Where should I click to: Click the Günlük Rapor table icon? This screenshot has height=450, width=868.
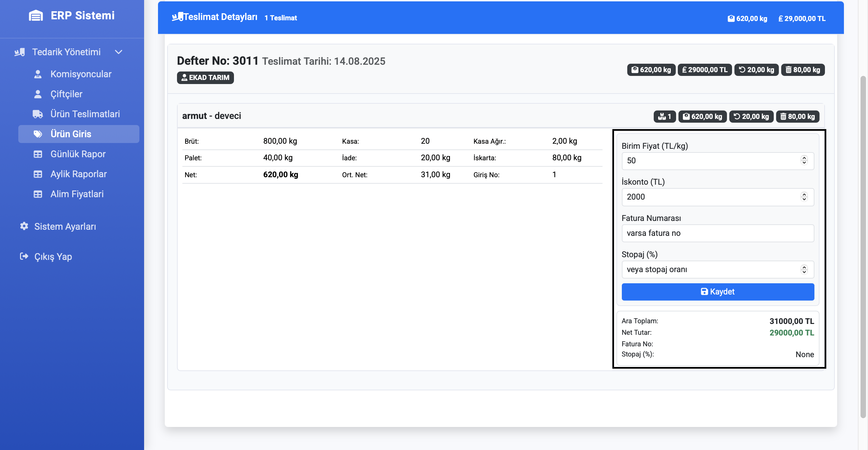point(38,154)
